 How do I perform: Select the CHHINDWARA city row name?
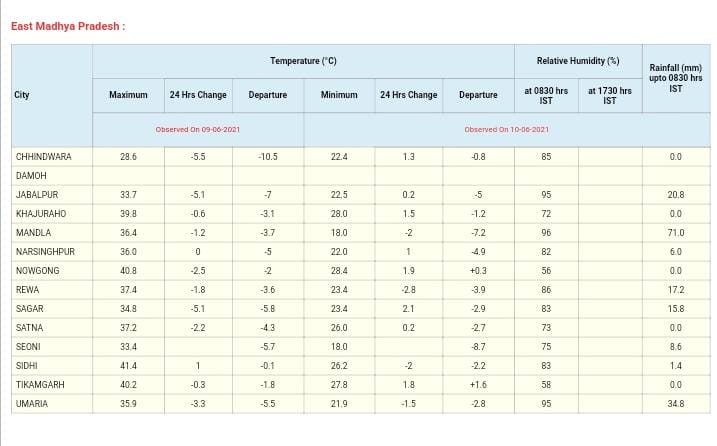(x=44, y=157)
